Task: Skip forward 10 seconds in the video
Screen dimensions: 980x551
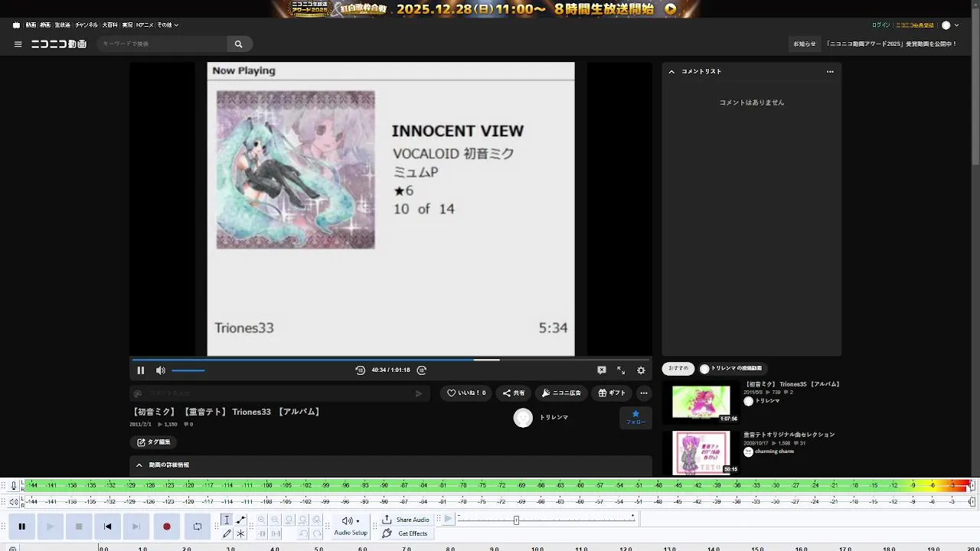Action: click(422, 370)
